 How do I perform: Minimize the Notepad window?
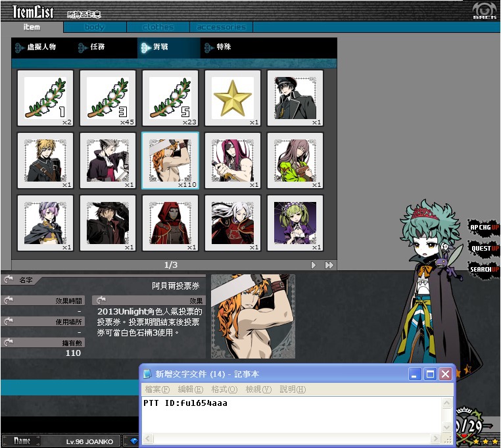(x=415, y=374)
